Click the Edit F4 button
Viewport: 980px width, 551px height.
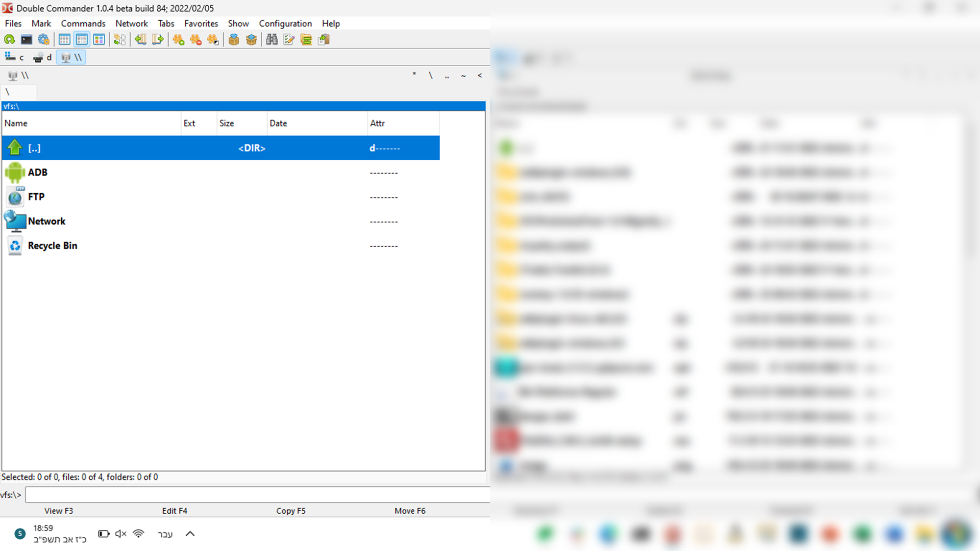[175, 511]
